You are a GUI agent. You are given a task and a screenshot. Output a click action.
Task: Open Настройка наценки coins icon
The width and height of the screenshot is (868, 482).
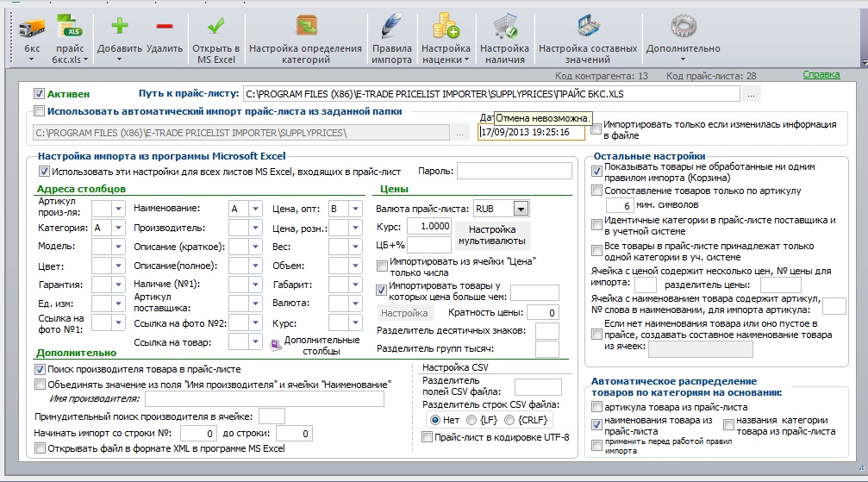coord(446,26)
